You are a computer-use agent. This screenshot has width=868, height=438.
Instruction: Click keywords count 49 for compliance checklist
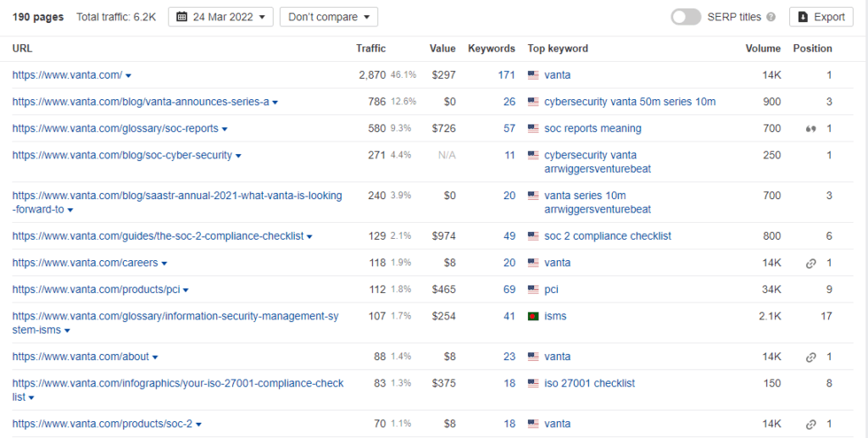pyautogui.click(x=509, y=236)
